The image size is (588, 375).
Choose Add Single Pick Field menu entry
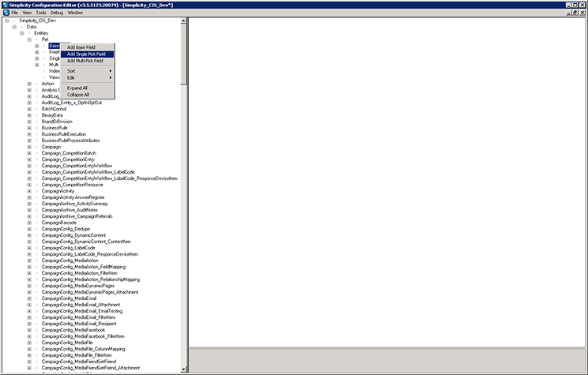pos(88,54)
